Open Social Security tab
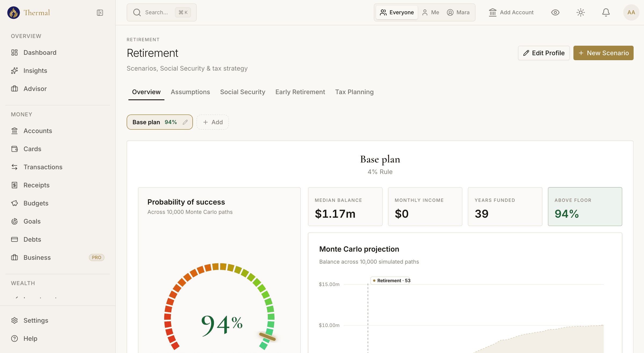 (x=243, y=92)
